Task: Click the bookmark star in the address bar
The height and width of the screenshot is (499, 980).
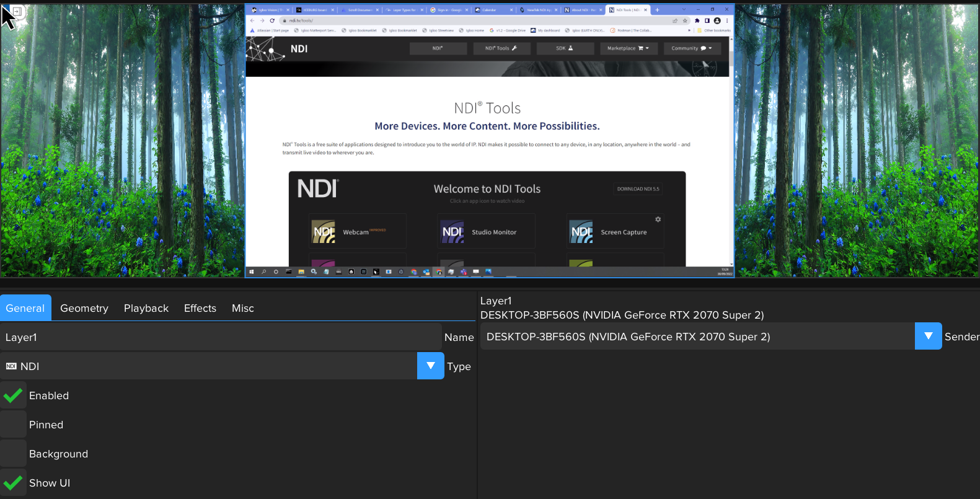Action: tap(685, 20)
